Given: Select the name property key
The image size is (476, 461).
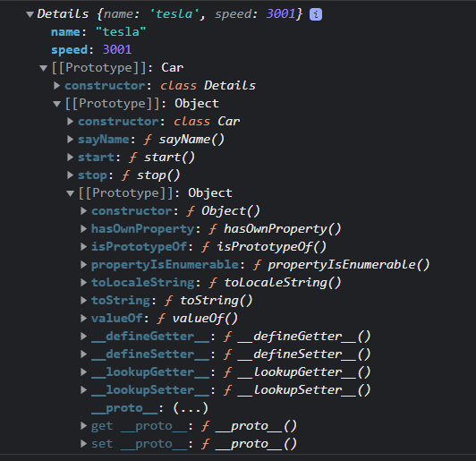Looking at the screenshot, I should tap(65, 32).
